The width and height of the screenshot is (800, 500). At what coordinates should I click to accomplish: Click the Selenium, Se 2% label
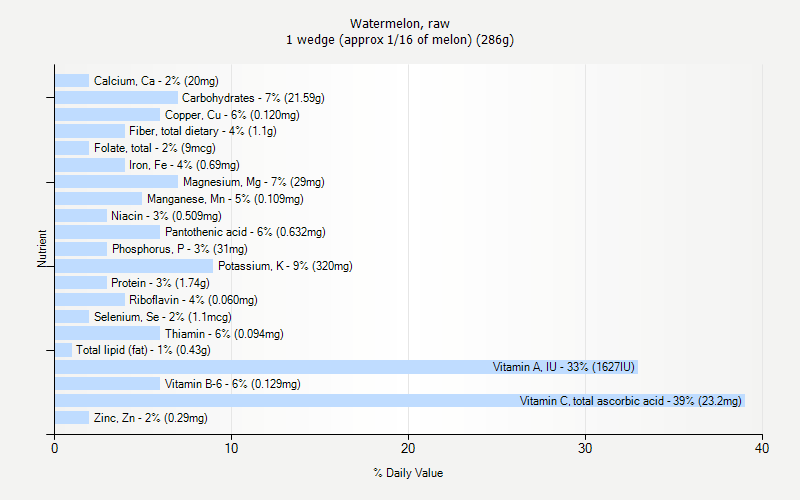163,317
